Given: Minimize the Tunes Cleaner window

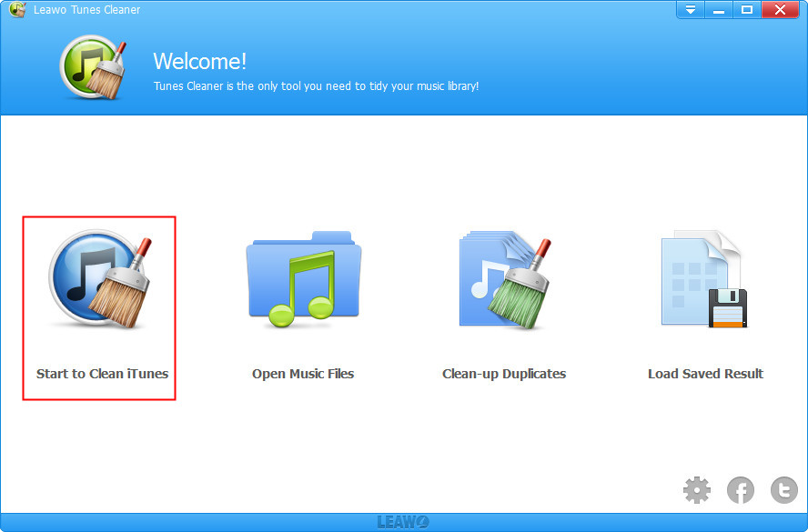Looking at the screenshot, I should point(719,10).
